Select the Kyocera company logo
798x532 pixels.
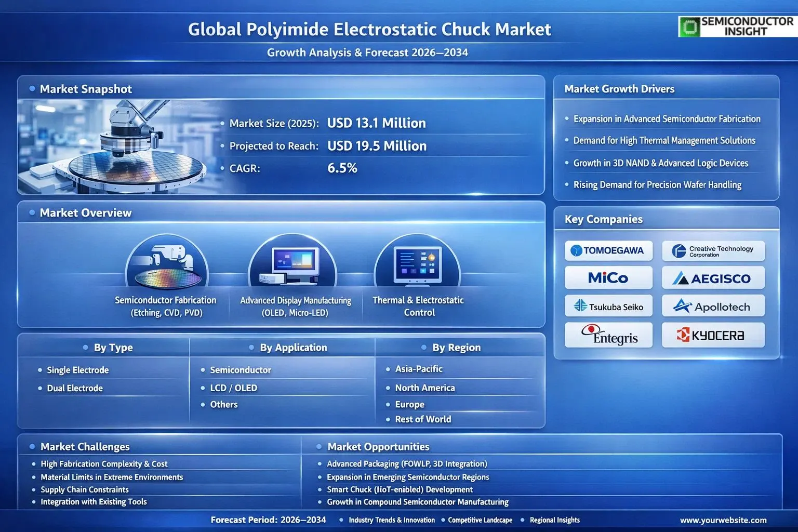click(713, 335)
